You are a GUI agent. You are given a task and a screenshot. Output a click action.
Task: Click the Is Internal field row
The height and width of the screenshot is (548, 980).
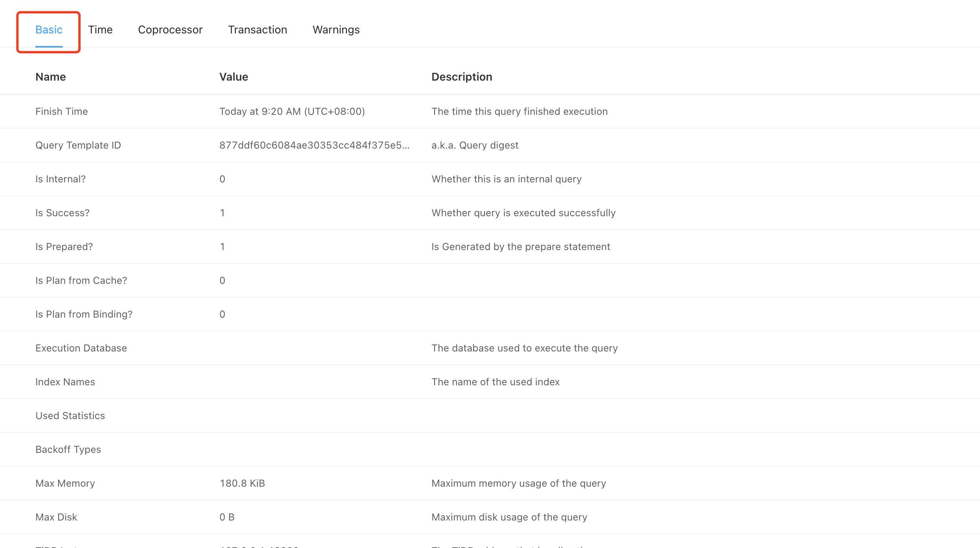coord(490,178)
